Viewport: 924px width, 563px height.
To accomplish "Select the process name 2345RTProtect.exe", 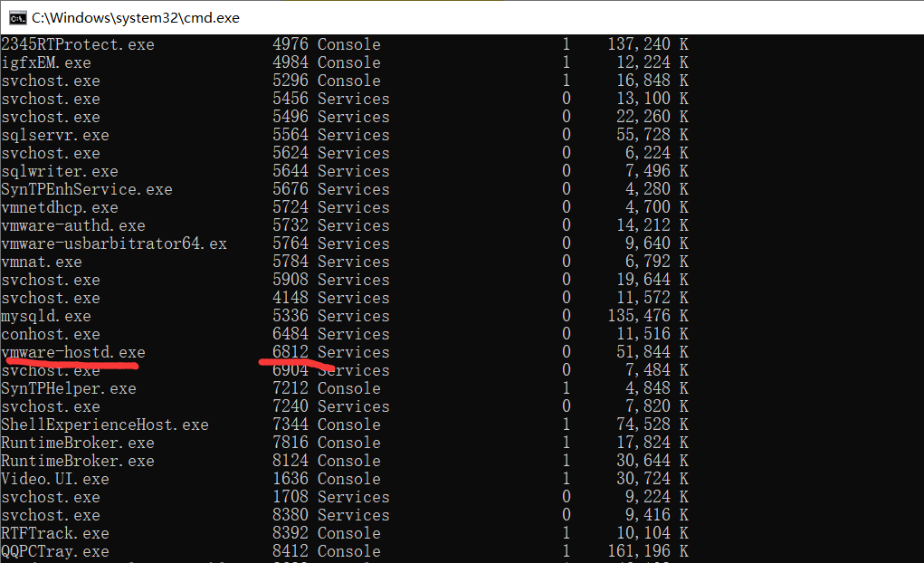I will [x=78, y=44].
